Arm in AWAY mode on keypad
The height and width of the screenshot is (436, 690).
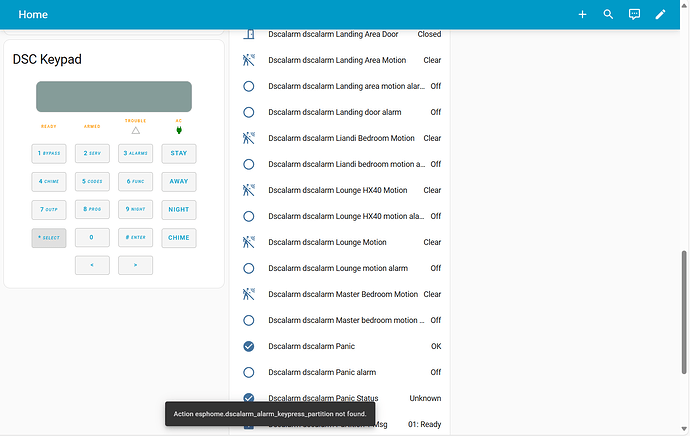(x=179, y=181)
